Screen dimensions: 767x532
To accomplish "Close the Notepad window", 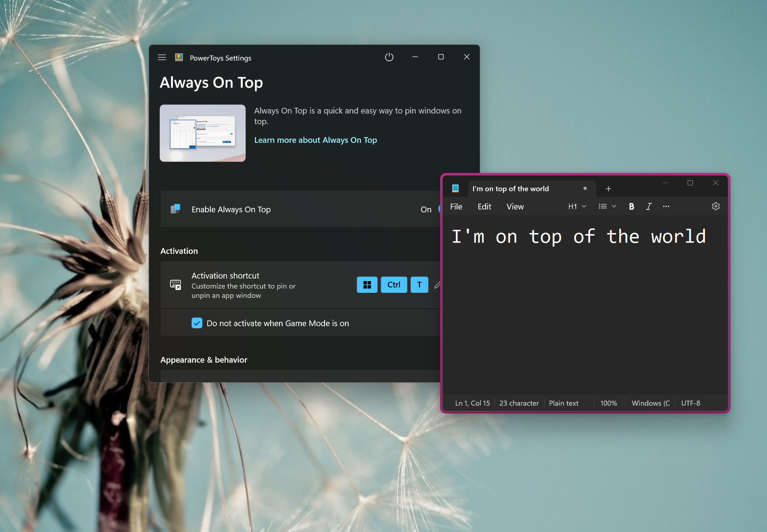I will click(x=715, y=183).
